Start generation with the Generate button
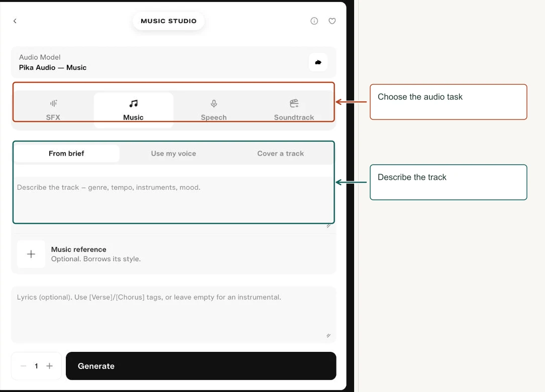 click(201, 366)
